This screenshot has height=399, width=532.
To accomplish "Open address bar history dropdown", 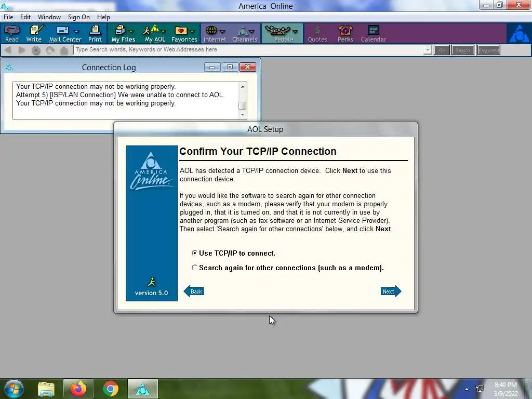I will [428, 50].
